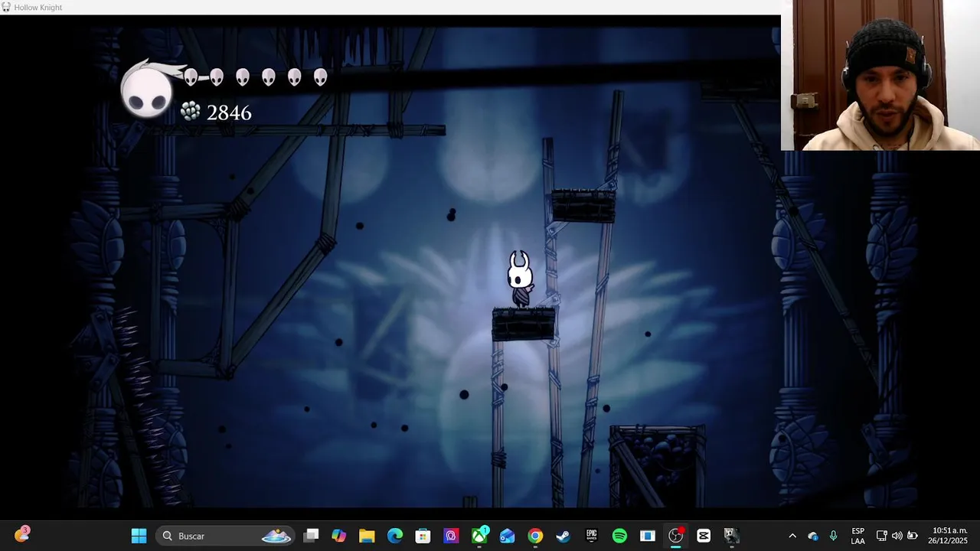Image resolution: width=980 pixels, height=551 pixels.
Task: Open the ESP LAA language switcher
Action: click(x=858, y=536)
